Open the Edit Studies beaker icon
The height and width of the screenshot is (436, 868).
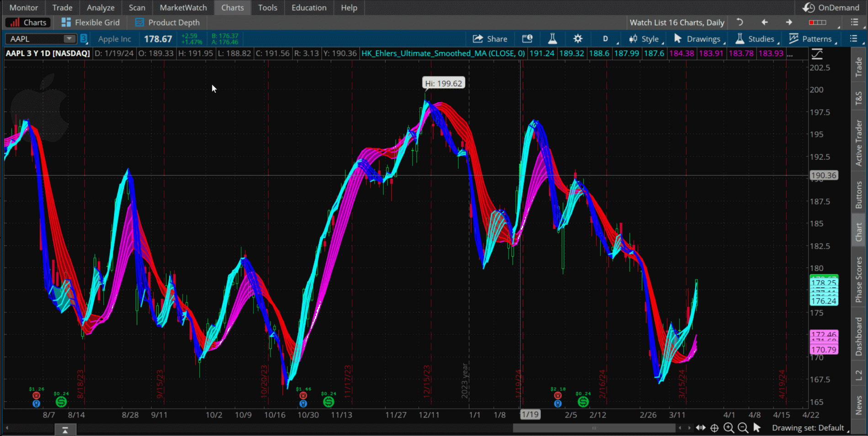click(x=552, y=39)
